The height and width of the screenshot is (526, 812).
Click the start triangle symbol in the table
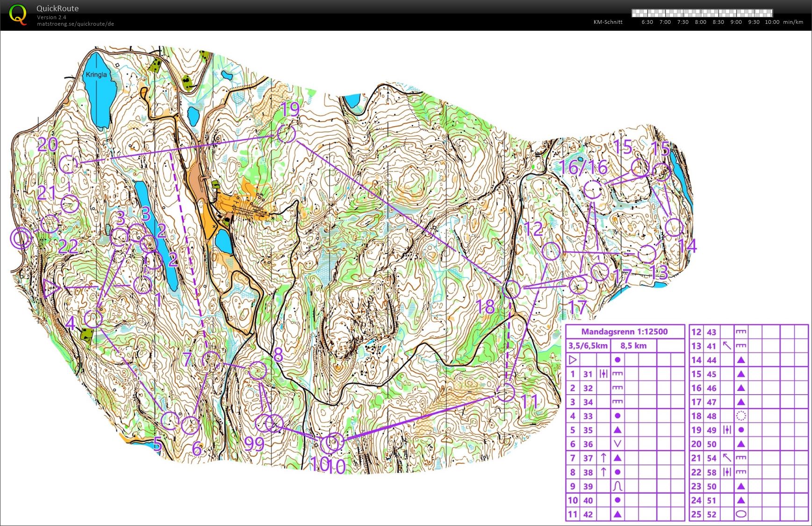click(573, 360)
